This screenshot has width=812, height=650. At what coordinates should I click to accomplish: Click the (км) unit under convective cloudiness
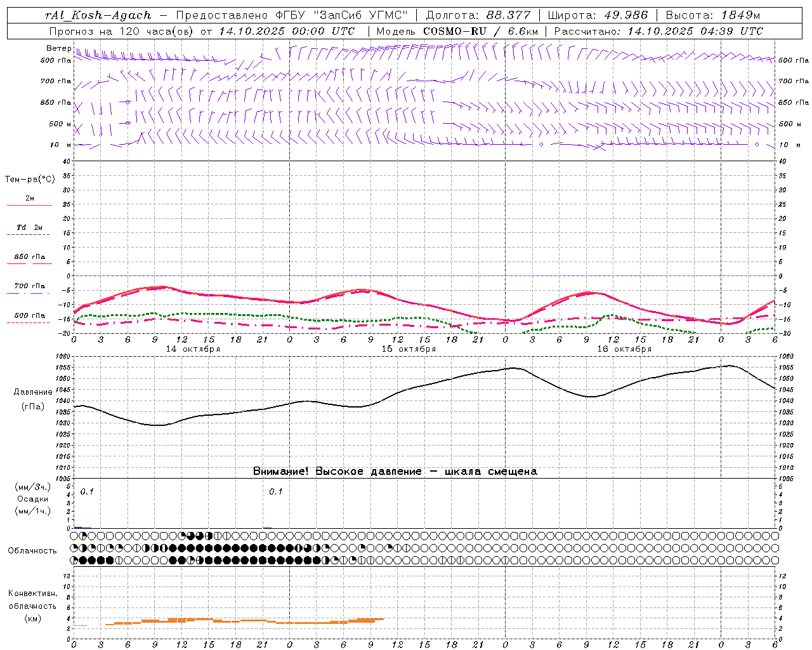pyautogui.click(x=32, y=618)
